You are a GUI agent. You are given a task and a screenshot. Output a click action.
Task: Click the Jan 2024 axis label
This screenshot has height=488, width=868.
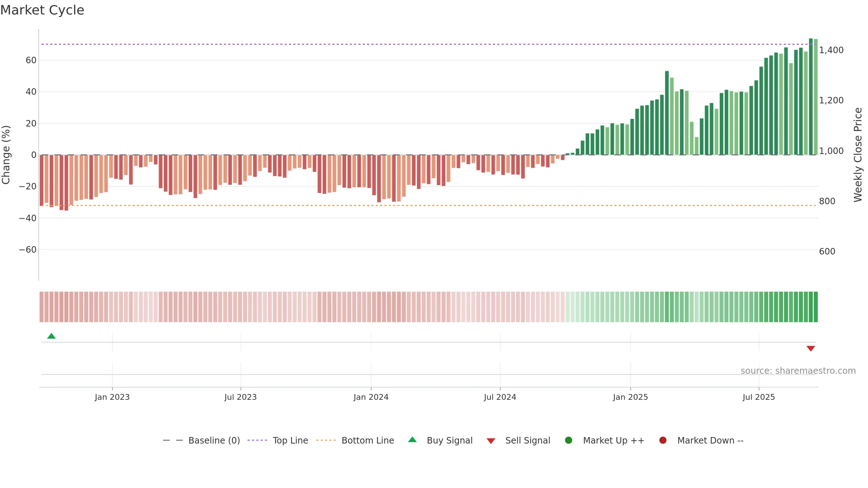point(371,397)
